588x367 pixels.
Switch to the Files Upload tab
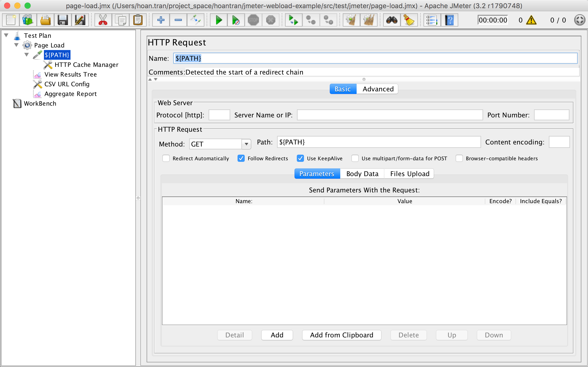409,174
